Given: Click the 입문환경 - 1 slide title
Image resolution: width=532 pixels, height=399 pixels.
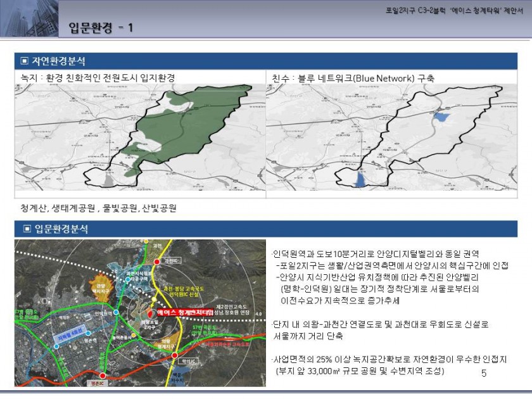Looking at the screenshot, I should coord(101,28).
